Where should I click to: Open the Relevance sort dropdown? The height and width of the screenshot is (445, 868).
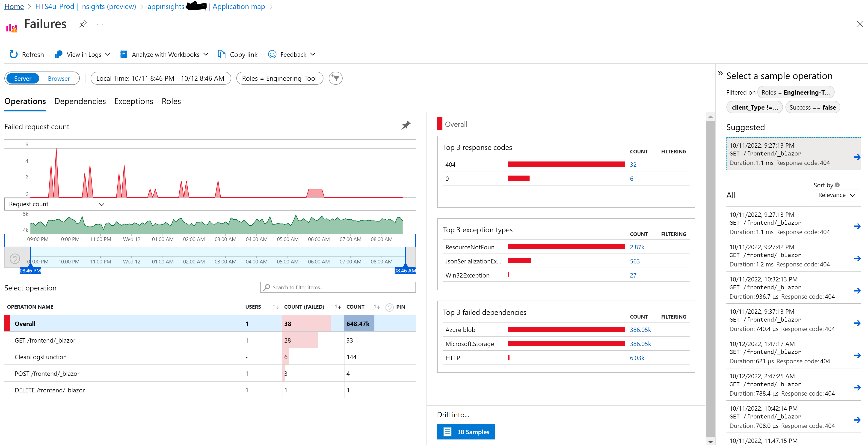pyautogui.click(x=836, y=195)
